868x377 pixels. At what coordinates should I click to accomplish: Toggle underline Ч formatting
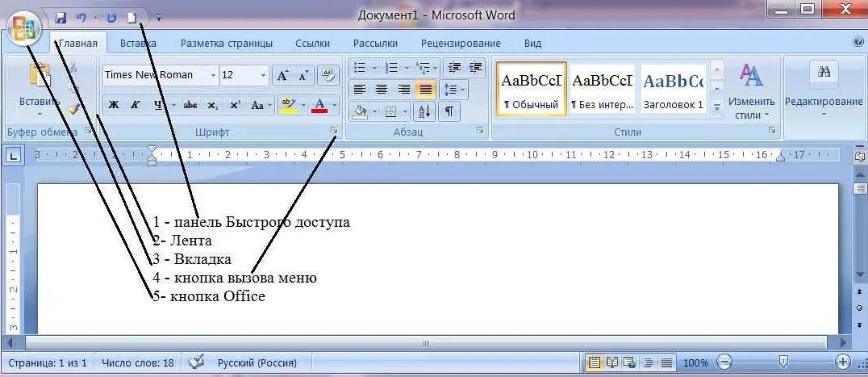point(158,105)
